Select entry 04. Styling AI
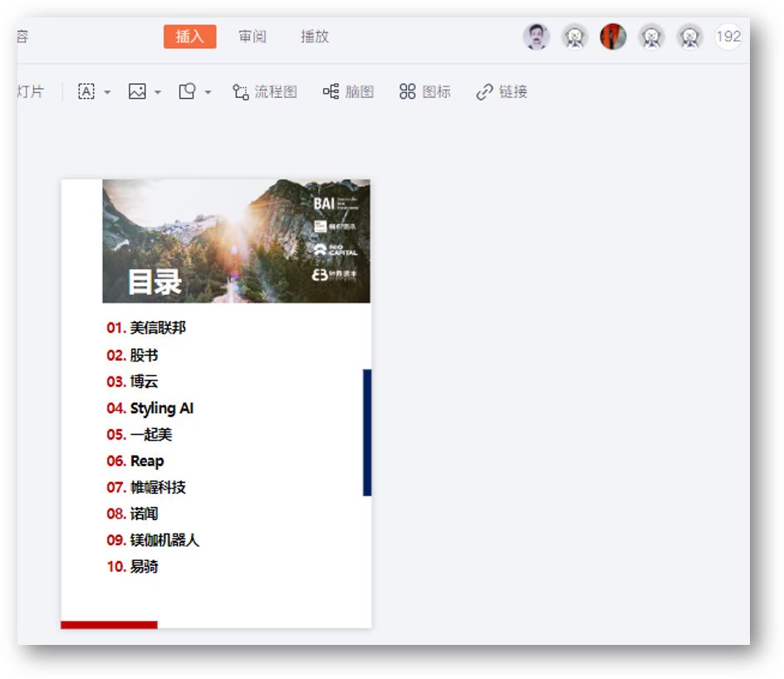This screenshot has width=784, height=679. pos(150,408)
